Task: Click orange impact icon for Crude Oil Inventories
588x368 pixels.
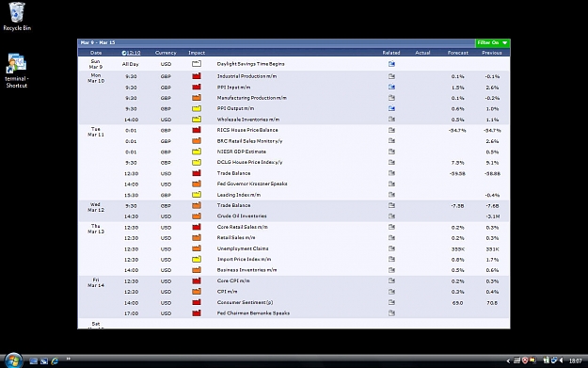Action: point(197,216)
